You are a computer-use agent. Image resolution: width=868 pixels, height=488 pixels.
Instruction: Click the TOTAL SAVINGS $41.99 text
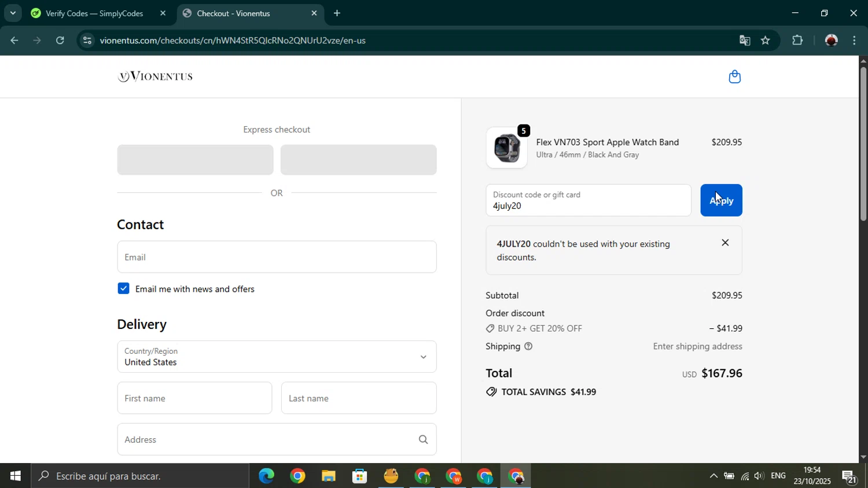click(x=549, y=392)
